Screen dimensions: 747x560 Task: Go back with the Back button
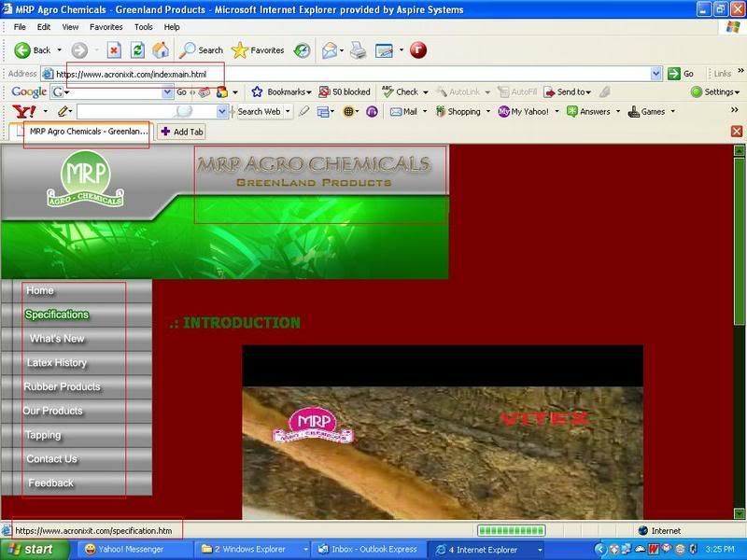[x=32, y=50]
